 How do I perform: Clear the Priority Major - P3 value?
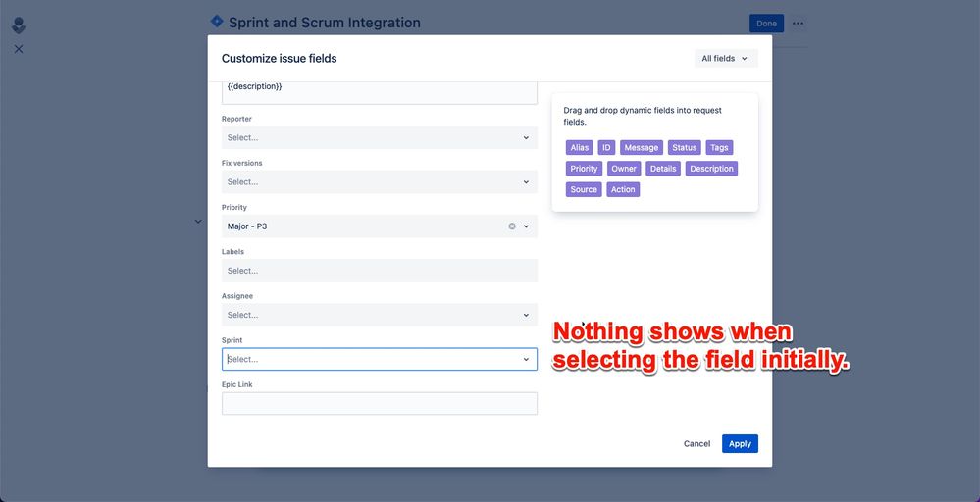pyautogui.click(x=512, y=226)
